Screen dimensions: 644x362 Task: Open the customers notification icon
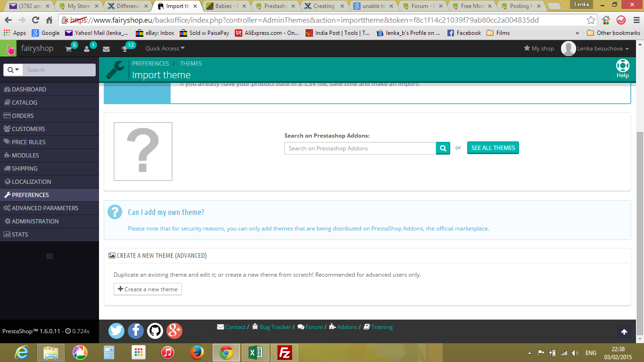pyautogui.click(x=87, y=49)
